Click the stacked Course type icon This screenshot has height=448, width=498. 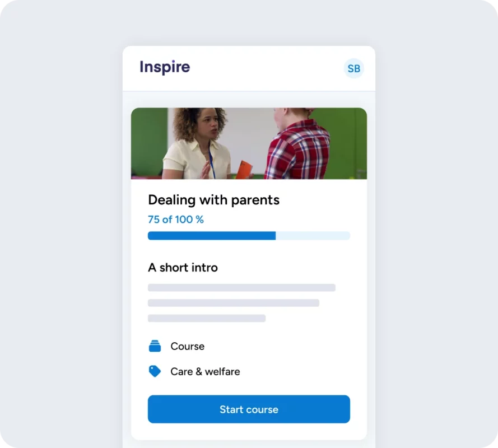(155, 346)
